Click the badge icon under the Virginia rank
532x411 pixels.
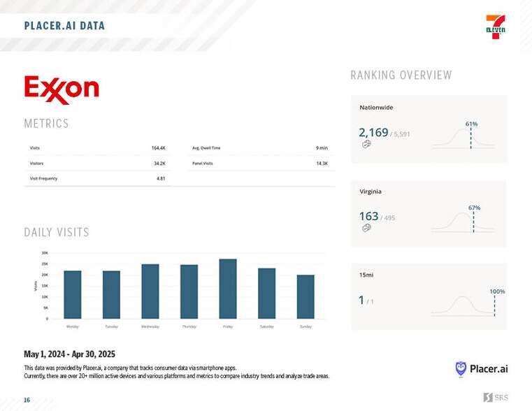coord(366,228)
